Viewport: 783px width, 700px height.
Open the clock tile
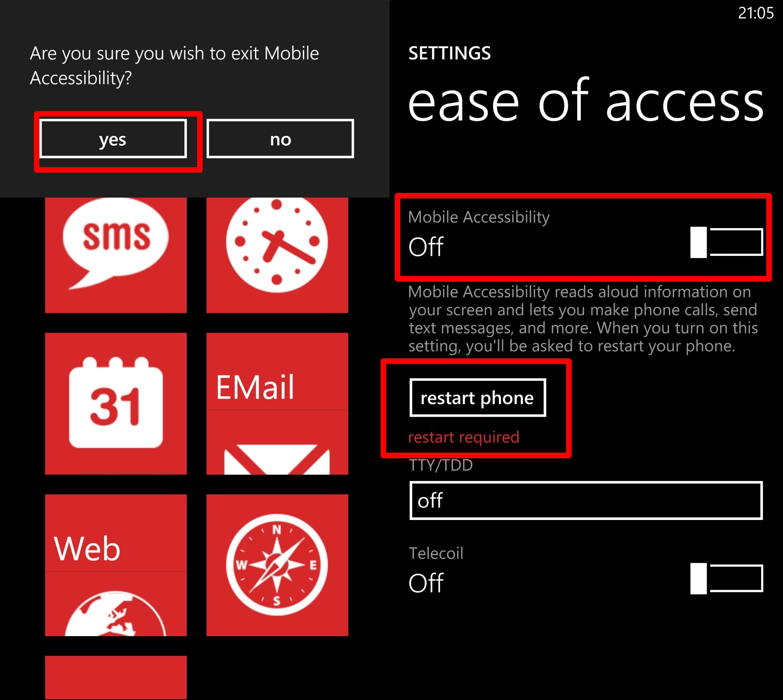[x=277, y=255]
